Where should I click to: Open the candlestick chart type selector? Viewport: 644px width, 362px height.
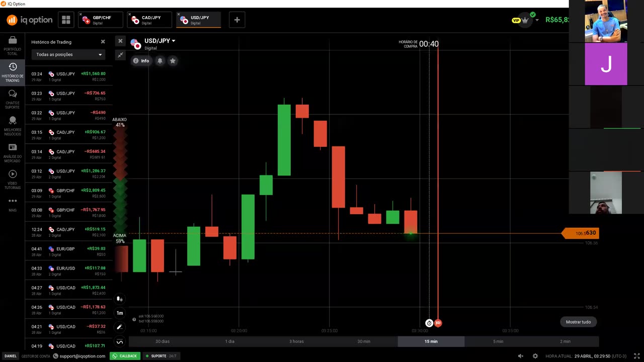pos(120,299)
